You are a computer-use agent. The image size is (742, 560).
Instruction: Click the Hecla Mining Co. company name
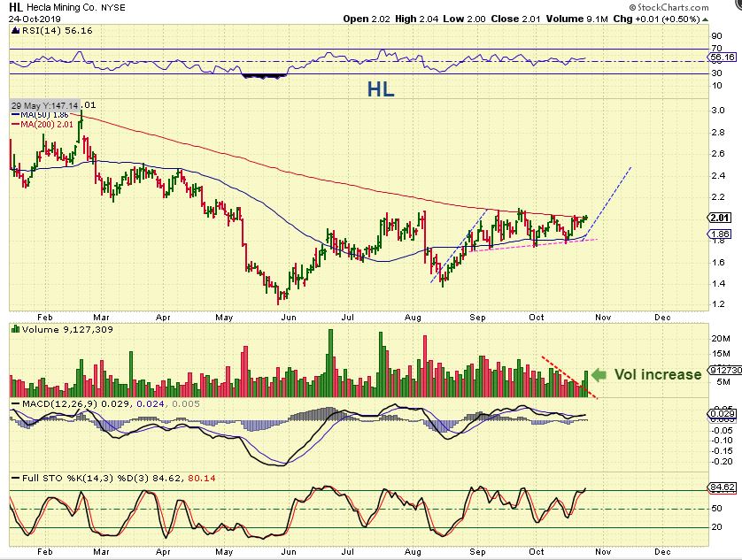(x=62, y=8)
